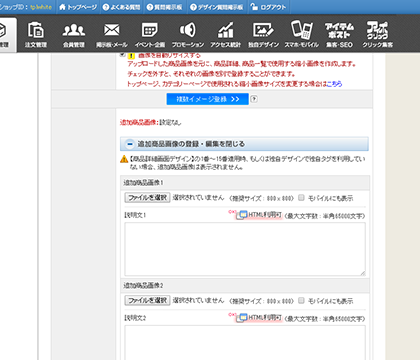Click the 追加商品画像2 section header text
Image resolution: width=420 pixels, height=360 pixels.
143,285
